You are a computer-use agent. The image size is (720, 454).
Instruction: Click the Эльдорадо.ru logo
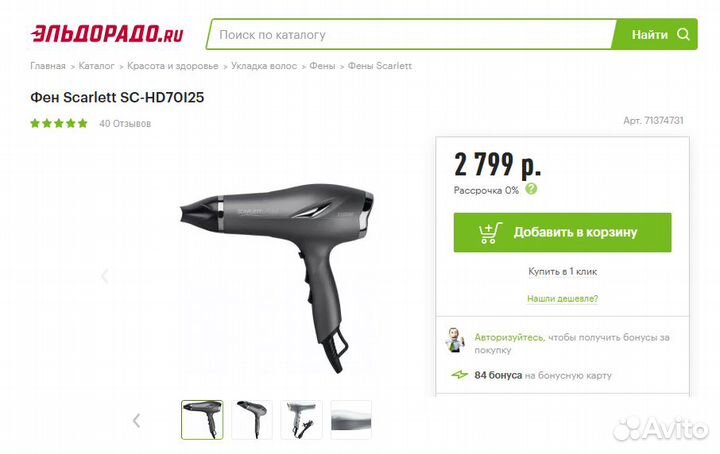[x=107, y=34]
